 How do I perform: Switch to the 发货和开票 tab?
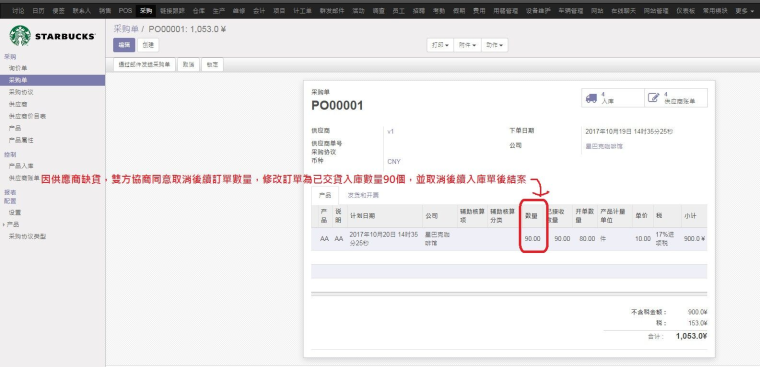(x=363, y=195)
